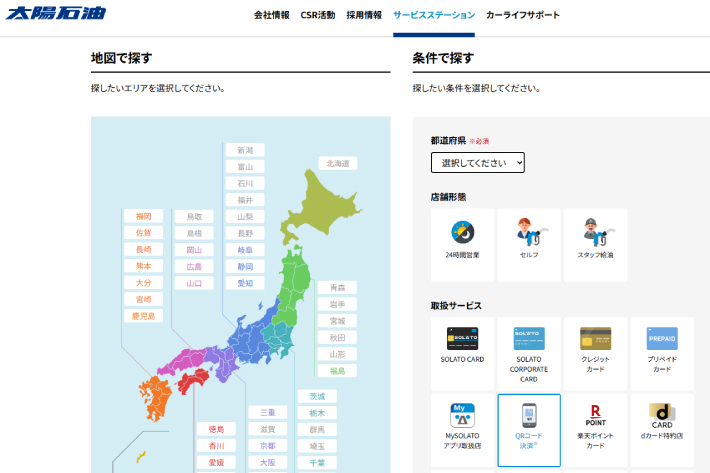Choose MySOLATO アプリ取扱店 icon
Screen dimensions: 710x473
[x=463, y=428]
